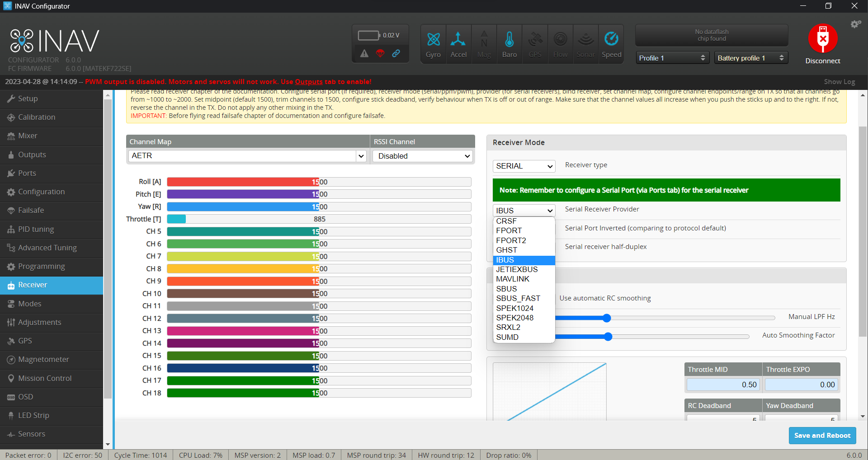Click the Baro sensor icon
This screenshot has height=460, width=868.
coord(509,43)
